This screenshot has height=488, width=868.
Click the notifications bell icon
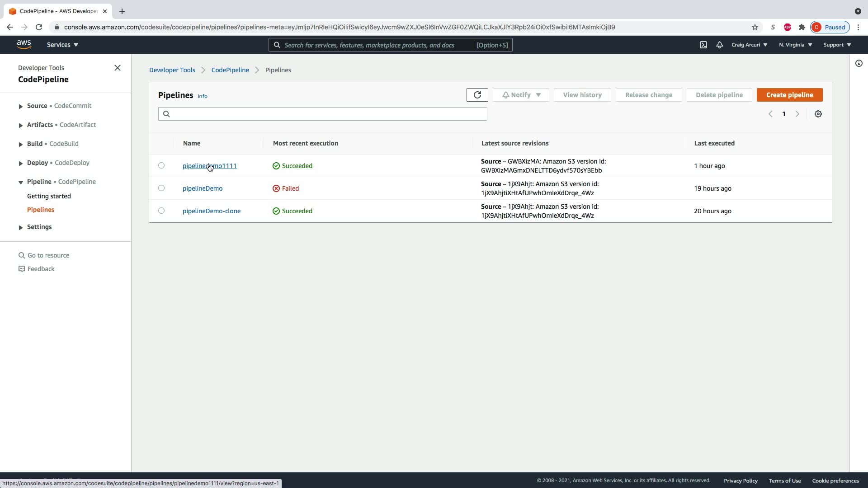coord(719,45)
